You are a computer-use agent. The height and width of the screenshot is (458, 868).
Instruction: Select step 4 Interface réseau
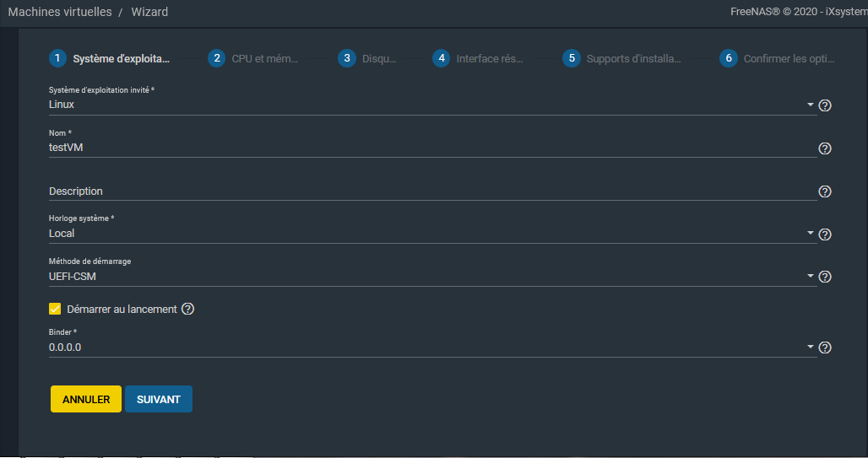(480, 59)
